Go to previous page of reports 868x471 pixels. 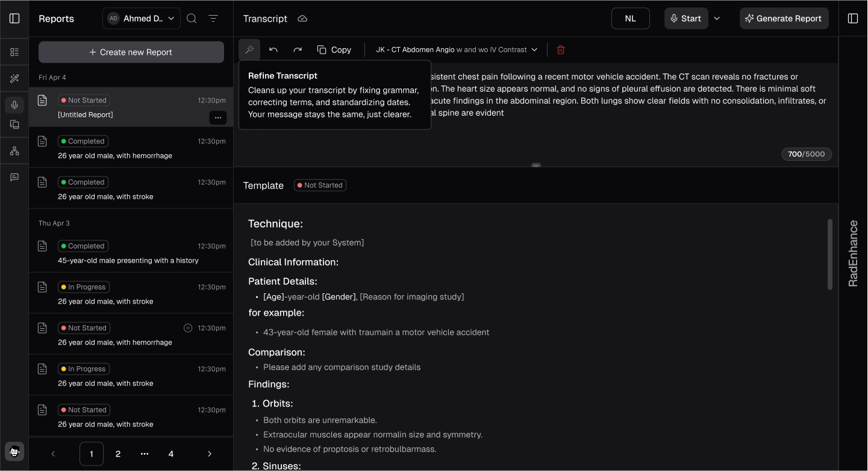[53, 454]
